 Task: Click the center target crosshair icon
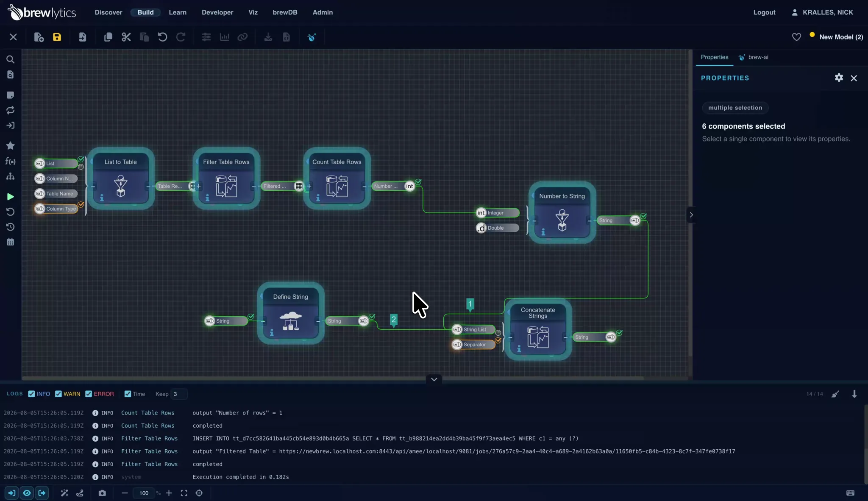[199, 493]
